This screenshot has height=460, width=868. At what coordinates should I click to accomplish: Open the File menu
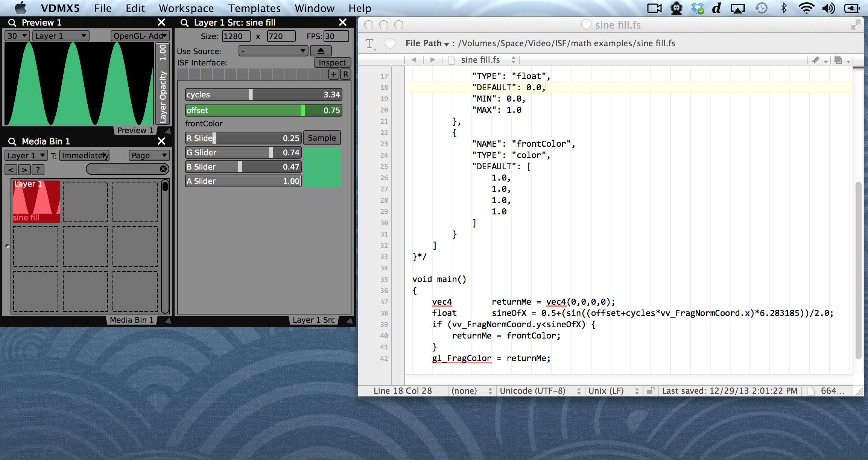pyautogui.click(x=103, y=8)
